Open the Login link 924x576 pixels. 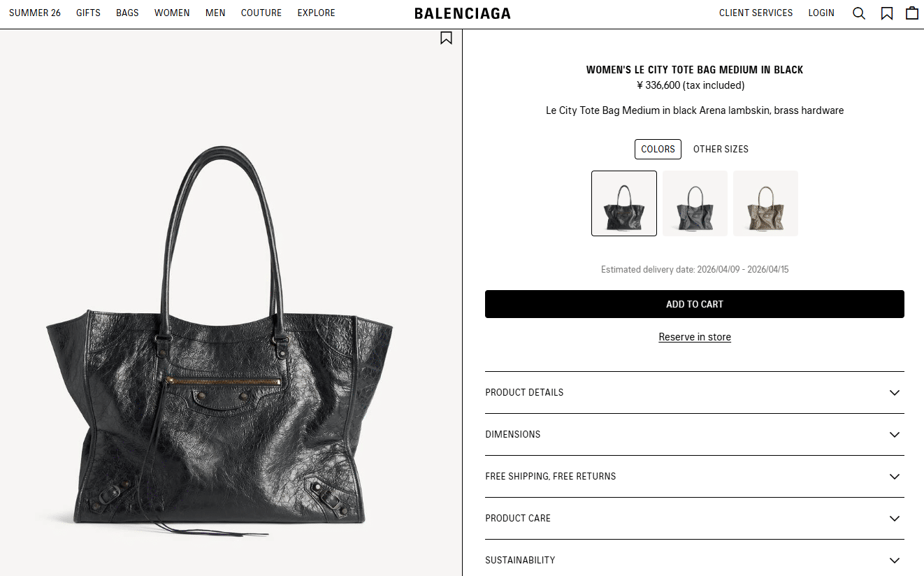[821, 13]
